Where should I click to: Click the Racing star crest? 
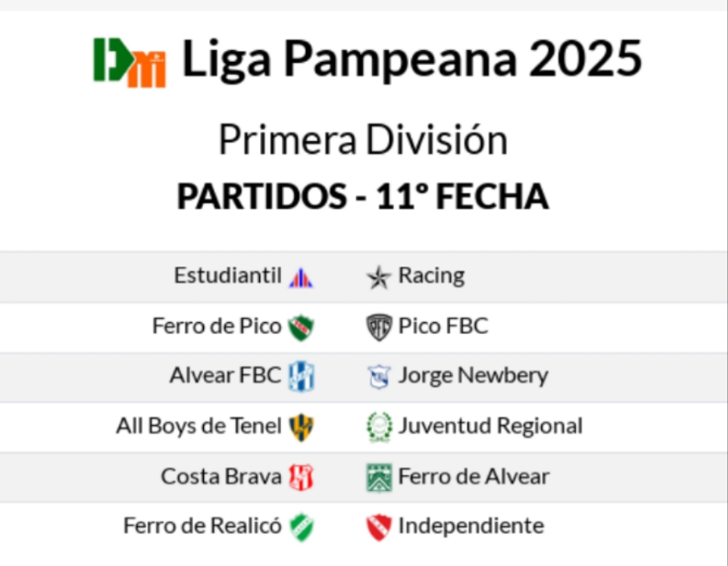[378, 278]
